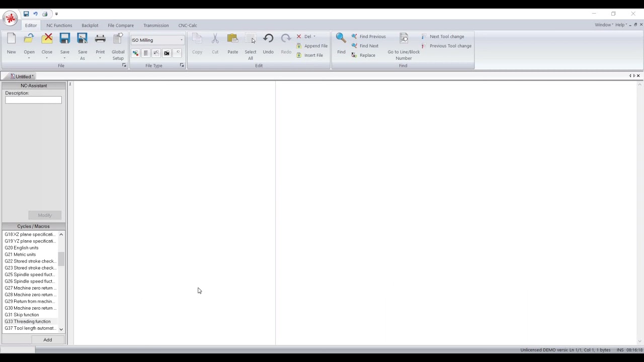
Task: Click the last small icon under ISO Milling
Action: (x=177, y=53)
